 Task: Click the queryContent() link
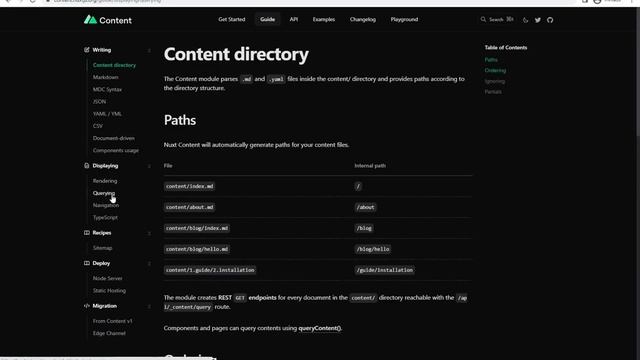(320, 328)
